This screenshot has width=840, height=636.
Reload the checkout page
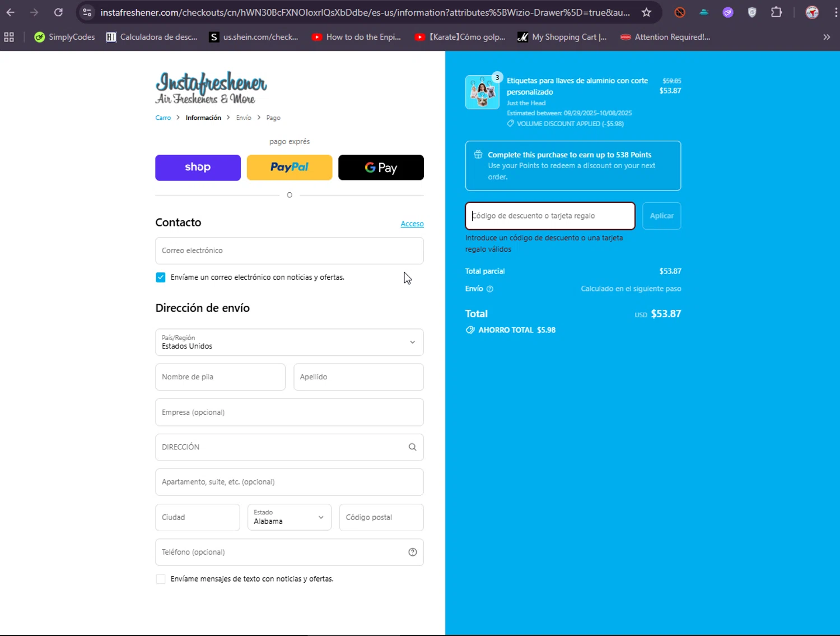(x=58, y=12)
